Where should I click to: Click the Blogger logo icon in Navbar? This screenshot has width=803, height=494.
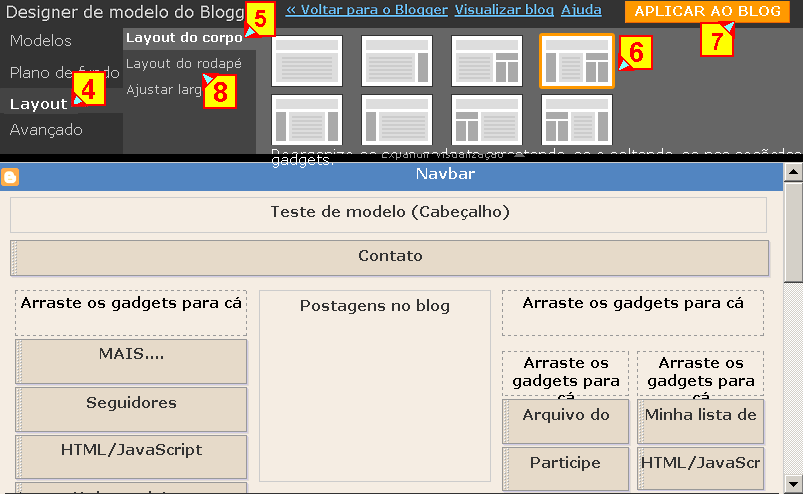coord(10,177)
